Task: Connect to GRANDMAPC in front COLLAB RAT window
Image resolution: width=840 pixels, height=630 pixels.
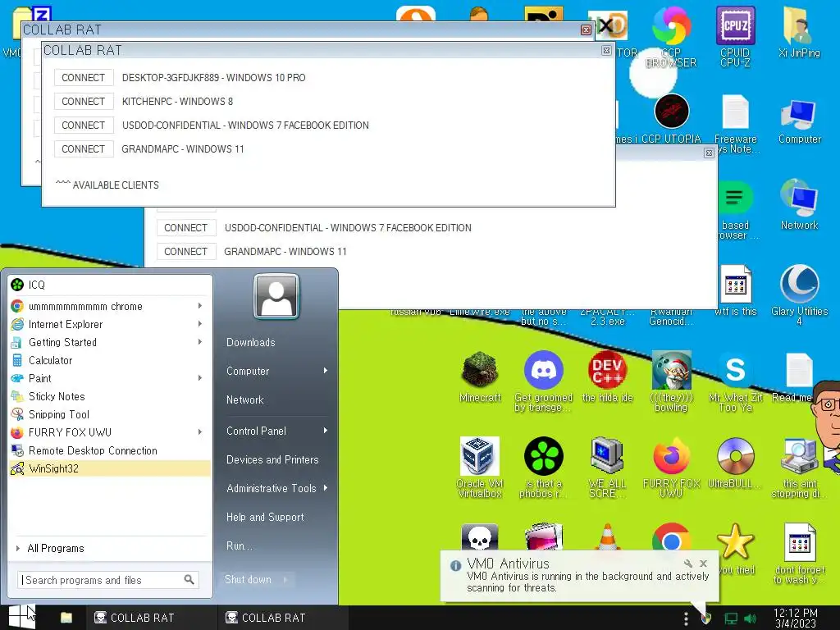Action: 84,149
